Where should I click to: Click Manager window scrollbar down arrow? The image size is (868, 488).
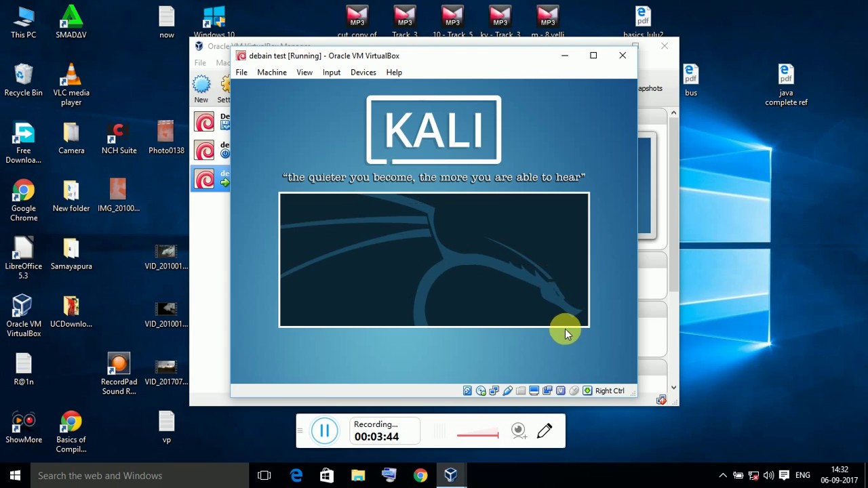[x=673, y=388]
